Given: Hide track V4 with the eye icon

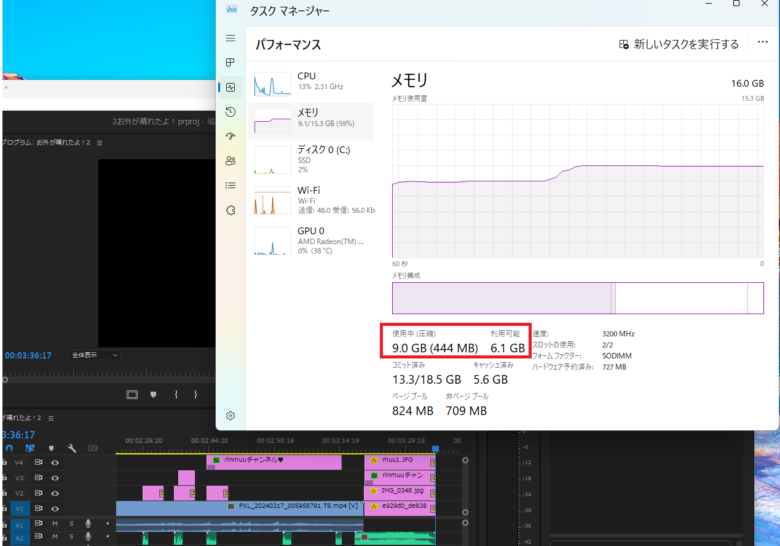Looking at the screenshot, I should click(55, 463).
